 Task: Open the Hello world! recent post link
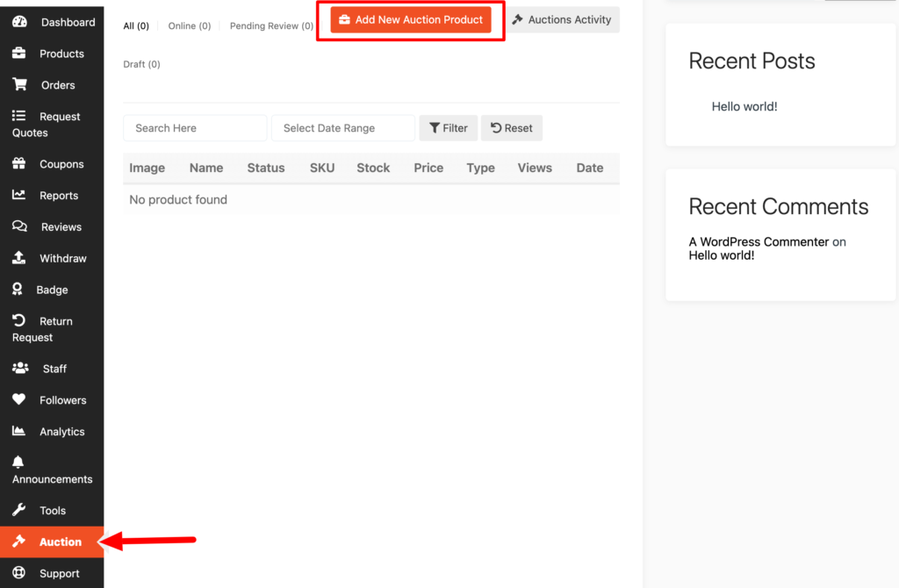[744, 106]
